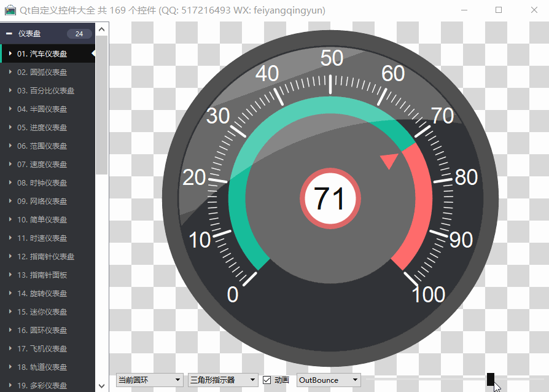This screenshot has width=549, height=392.
Task: Click the sidebar scroll down arrow
Action: tap(102, 386)
